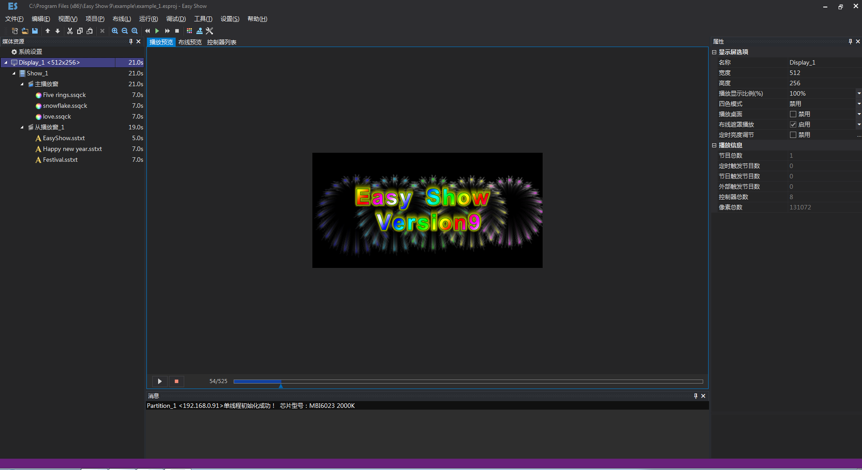Collapse the Show_1 tree node arrow
The height and width of the screenshot is (470, 862).
(x=14, y=73)
